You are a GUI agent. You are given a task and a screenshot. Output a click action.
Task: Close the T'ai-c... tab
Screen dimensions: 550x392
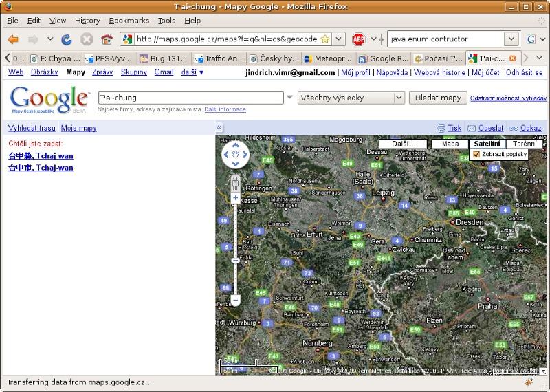[512, 58]
